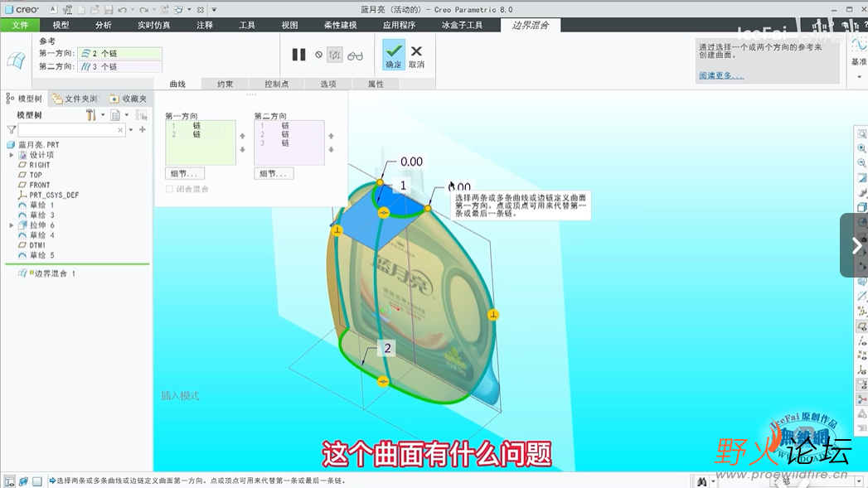868x488 pixels.
Task: Click the Refit zoom icon in graphics toolbar
Action: pyautogui.click(x=862, y=134)
